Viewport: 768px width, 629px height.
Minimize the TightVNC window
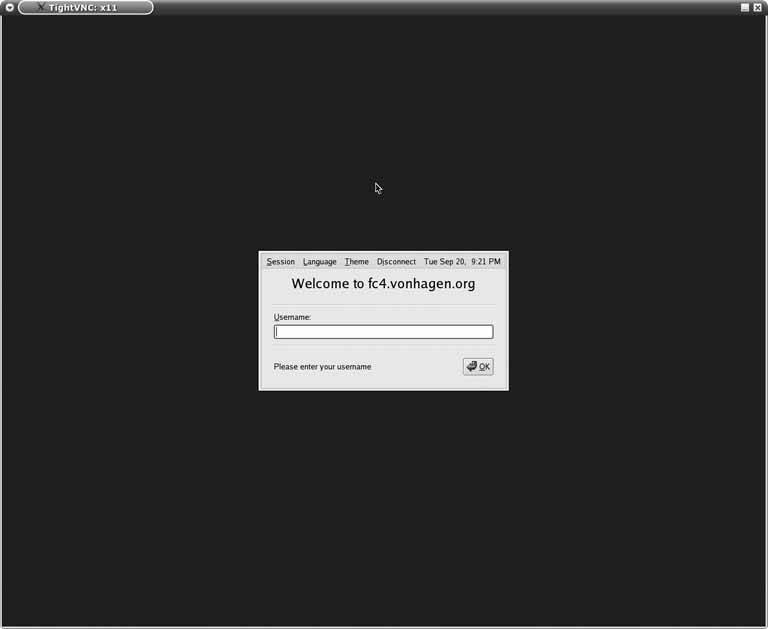(745, 7)
